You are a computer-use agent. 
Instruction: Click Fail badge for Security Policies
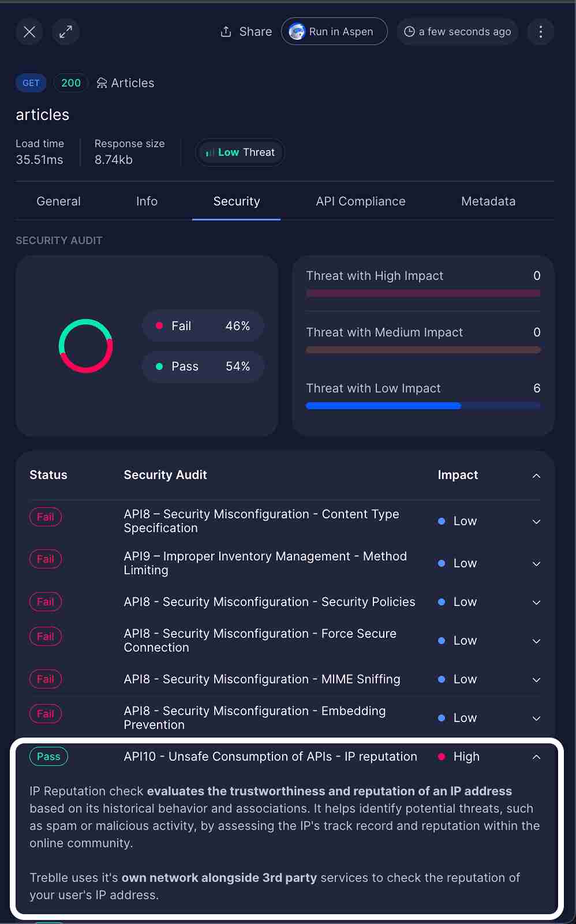pos(46,602)
